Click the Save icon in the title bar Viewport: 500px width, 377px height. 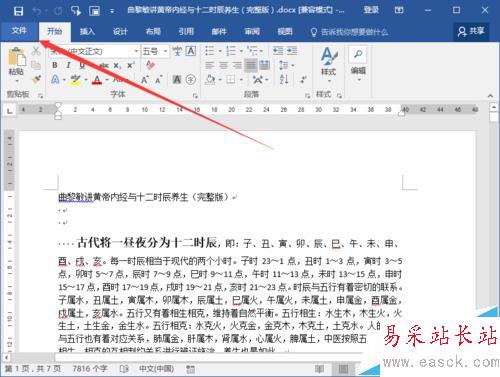point(19,11)
